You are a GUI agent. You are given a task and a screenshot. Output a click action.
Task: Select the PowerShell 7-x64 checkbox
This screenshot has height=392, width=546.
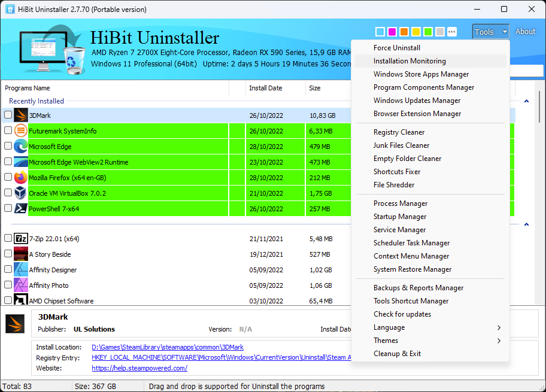click(x=8, y=208)
